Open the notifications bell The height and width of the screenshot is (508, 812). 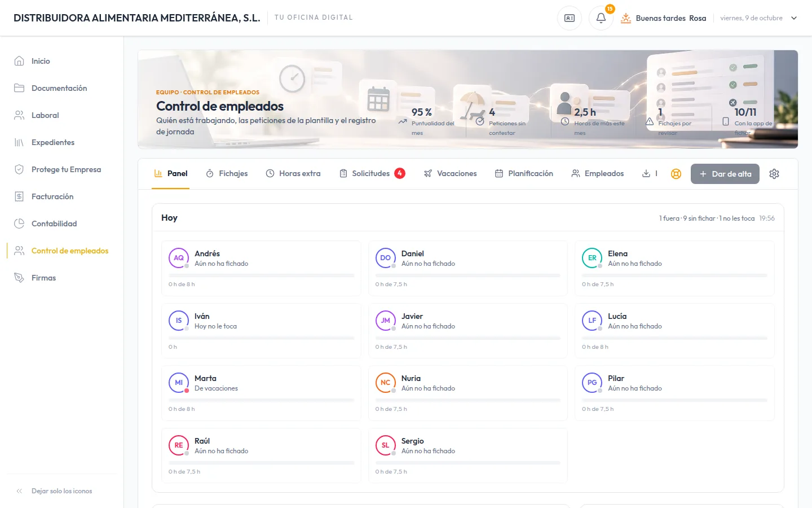pyautogui.click(x=601, y=18)
